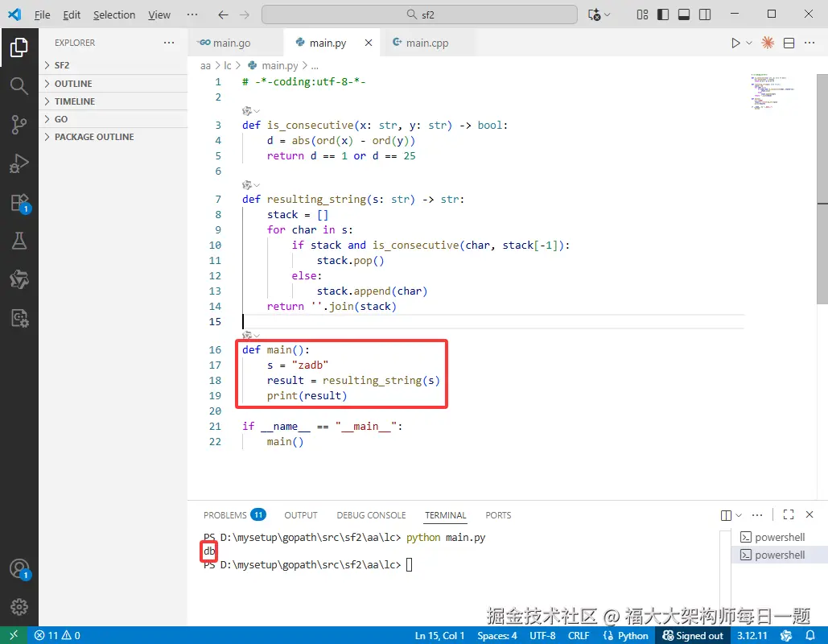Expand the PACKAGE OUTLINE section

tap(113, 137)
